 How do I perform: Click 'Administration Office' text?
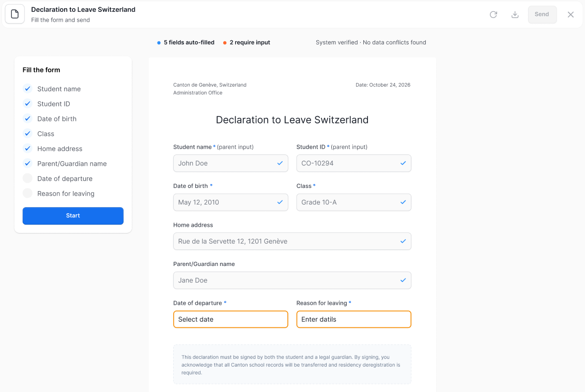click(198, 93)
